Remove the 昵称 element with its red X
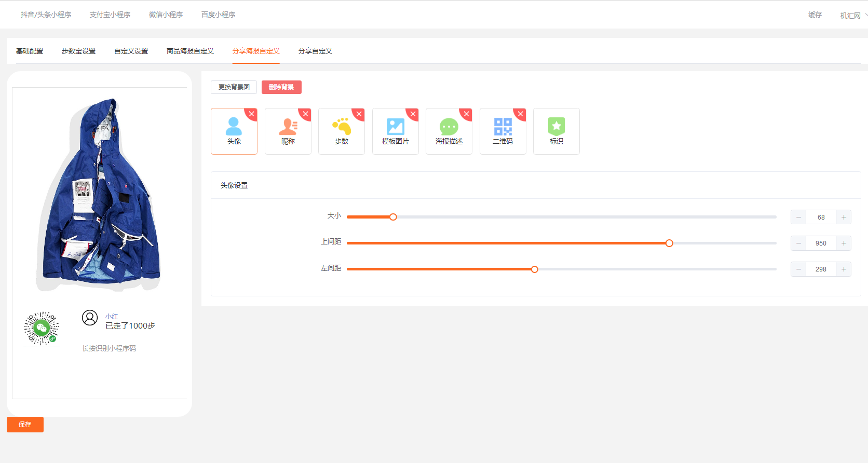Viewport: 868px width, 463px height. [306, 114]
